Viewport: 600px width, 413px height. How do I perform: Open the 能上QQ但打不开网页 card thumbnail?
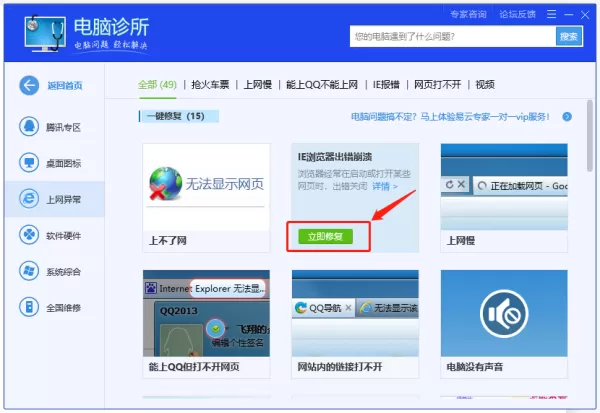tap(206, 313)
